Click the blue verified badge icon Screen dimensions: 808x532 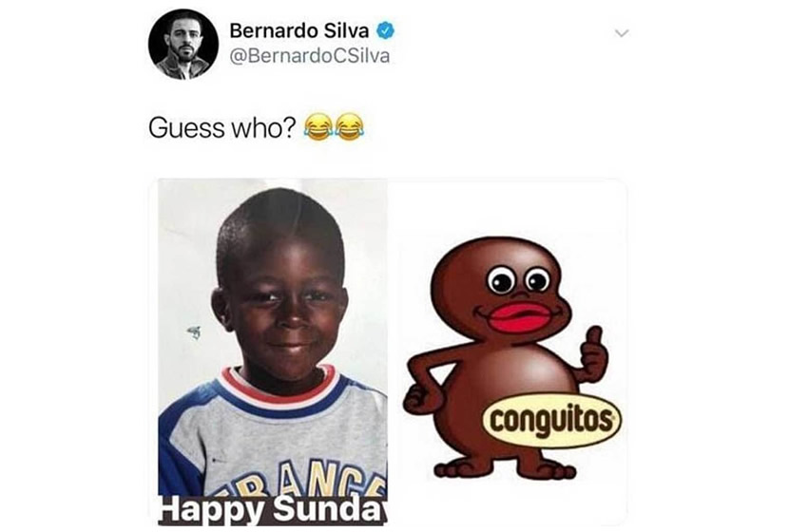pos(385,31)
